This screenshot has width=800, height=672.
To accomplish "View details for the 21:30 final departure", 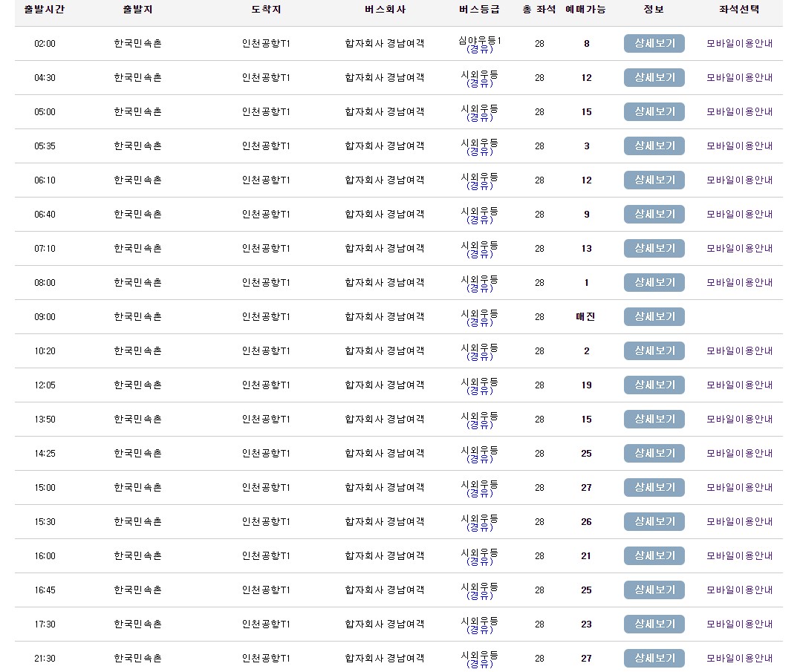I will (654, 658).
